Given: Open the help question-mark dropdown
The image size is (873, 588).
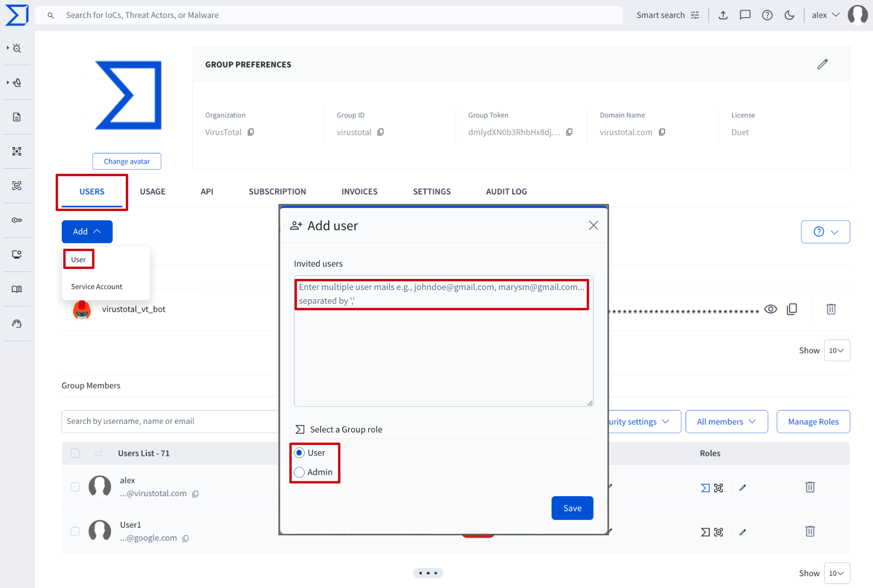Looking at the screenshot, I should click(825, 232).
